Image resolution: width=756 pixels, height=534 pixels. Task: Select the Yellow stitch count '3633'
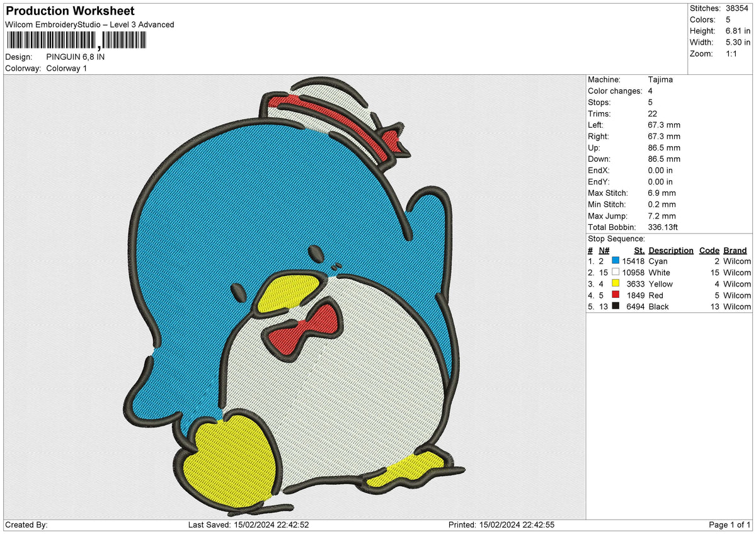pos(636,283)
